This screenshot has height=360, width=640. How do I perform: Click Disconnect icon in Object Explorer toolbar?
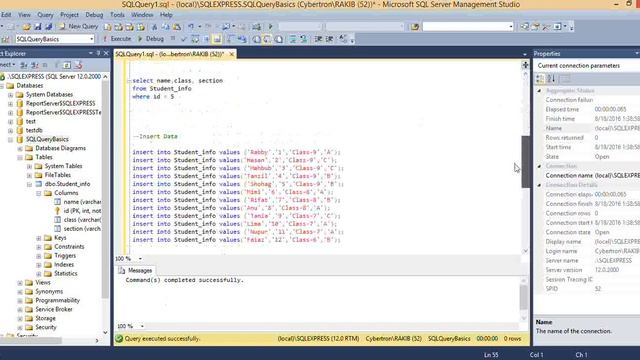[x=35, y=65]
